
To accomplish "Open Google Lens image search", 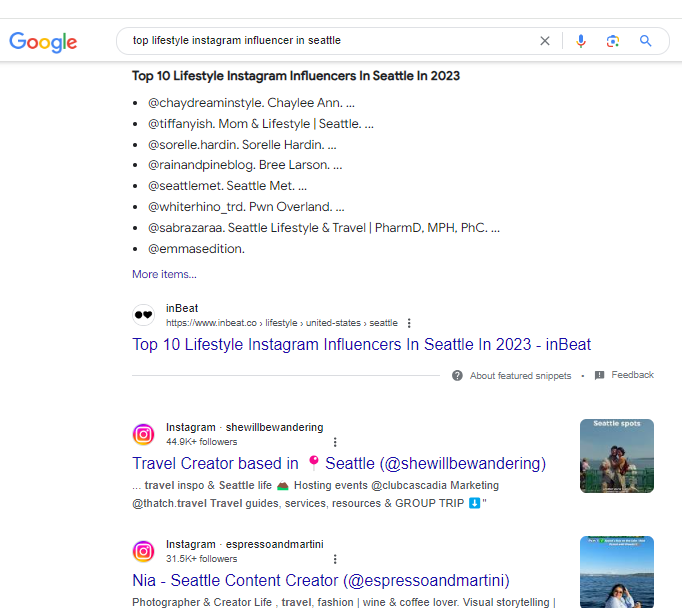I will 613,41.
